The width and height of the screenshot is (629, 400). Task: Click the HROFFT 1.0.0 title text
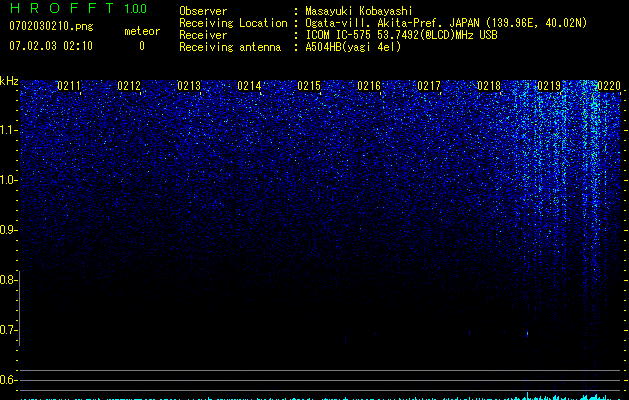click(78, 8)
